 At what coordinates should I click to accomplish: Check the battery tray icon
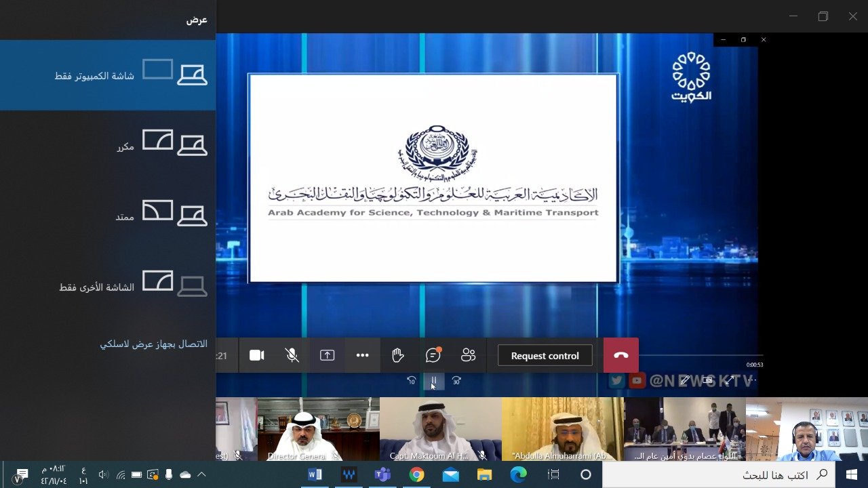point(137,475)
